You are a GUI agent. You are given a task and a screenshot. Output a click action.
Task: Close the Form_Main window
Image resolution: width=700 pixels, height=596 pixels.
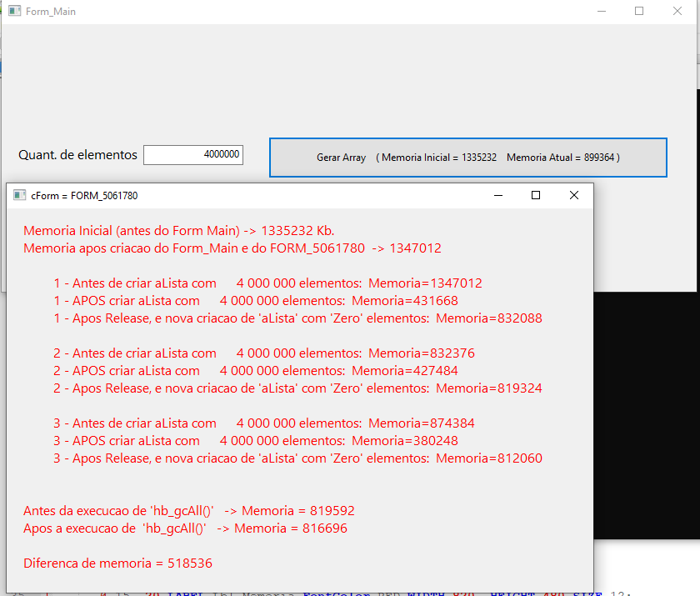pyautogui.click(x=677, y=12)
